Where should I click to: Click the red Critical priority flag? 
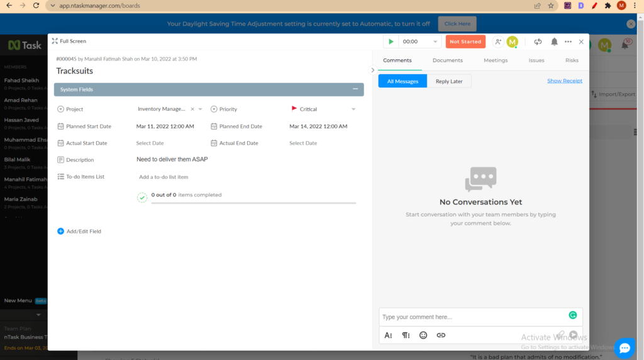(x=294, y=108)
